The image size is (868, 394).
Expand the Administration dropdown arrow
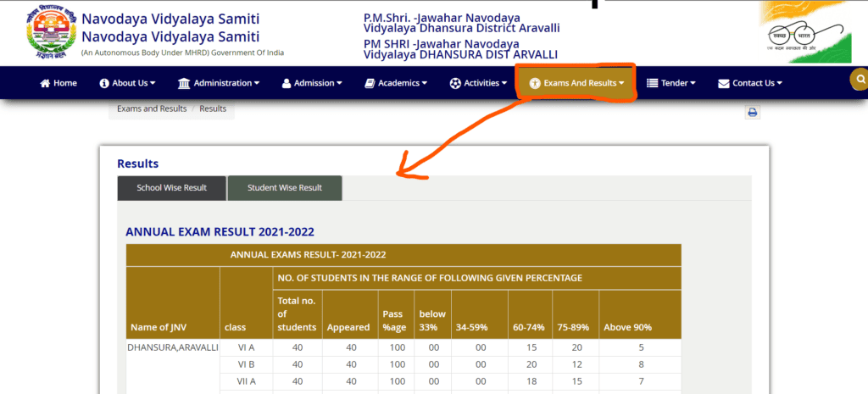coord(257,83)
